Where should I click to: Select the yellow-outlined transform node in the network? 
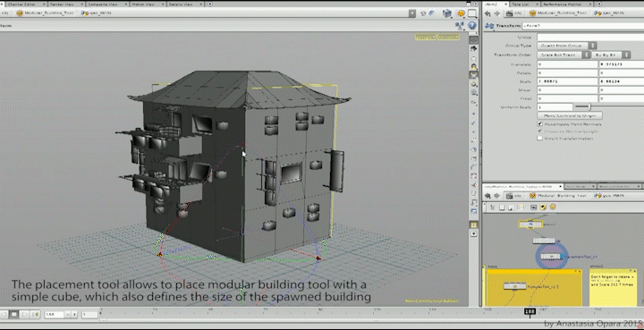530,224
